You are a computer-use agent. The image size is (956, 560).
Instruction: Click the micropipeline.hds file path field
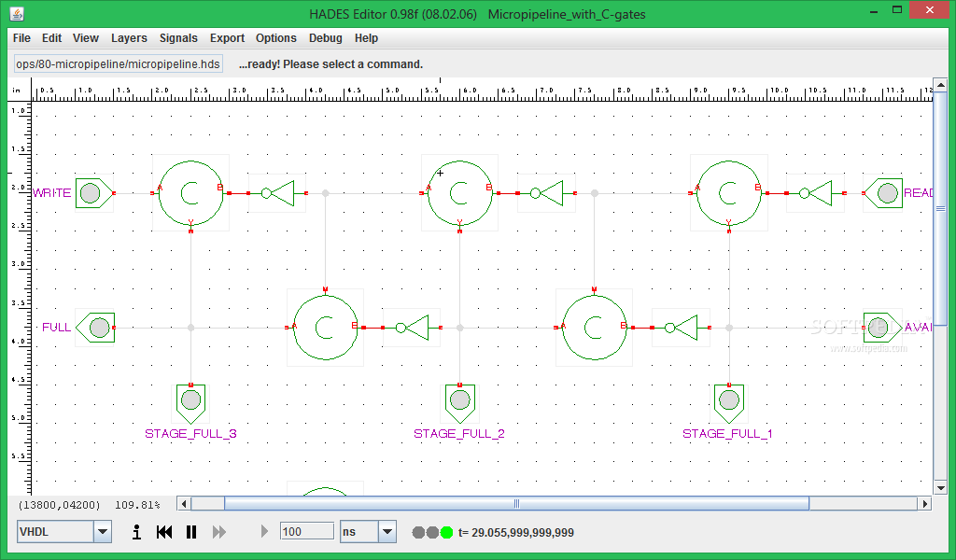pyautogui.click(x=119, y=64)
